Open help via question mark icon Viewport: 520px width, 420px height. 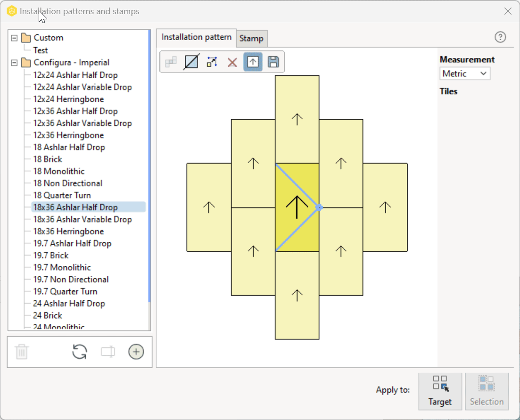[500, 37]
